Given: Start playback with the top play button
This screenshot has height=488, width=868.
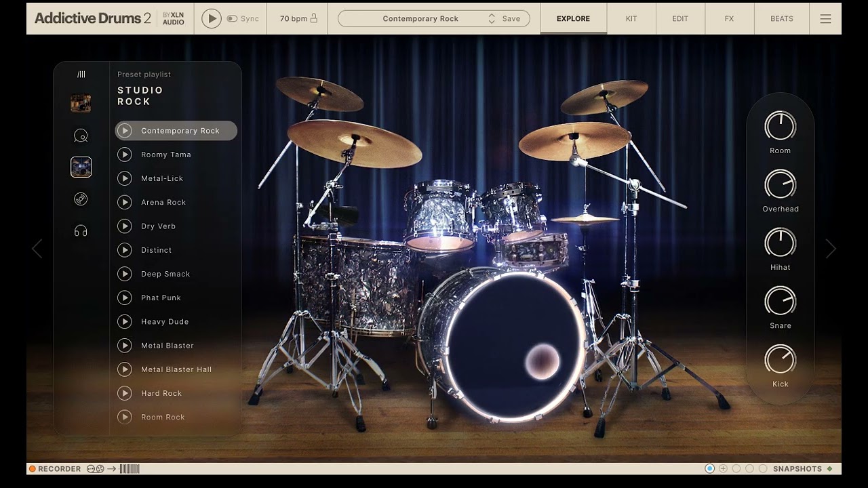Looking at the screenshot, I should click(212, 19).
